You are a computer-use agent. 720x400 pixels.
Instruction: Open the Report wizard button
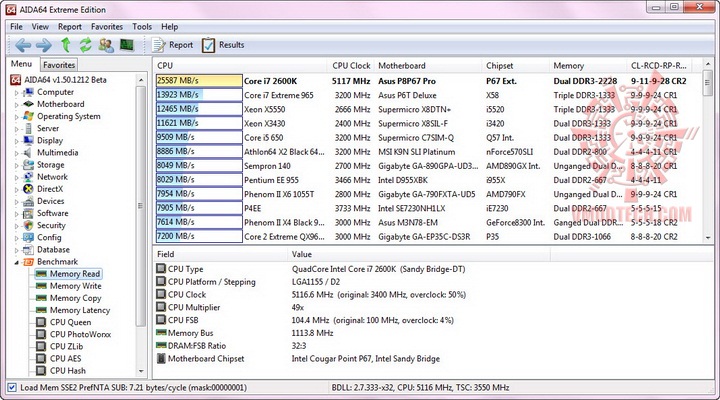tap(173, 45)
